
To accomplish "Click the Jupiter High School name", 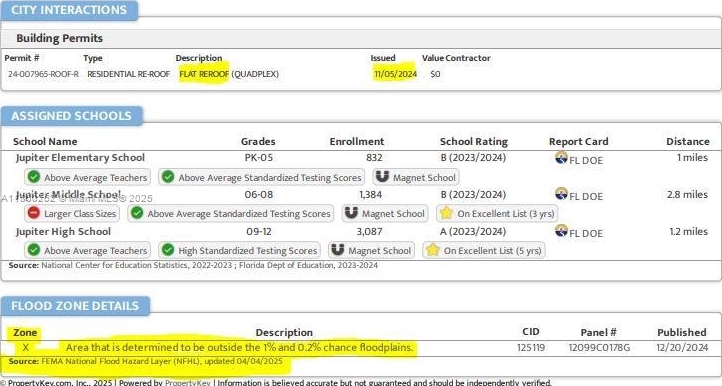I will [x=63, y=231].
